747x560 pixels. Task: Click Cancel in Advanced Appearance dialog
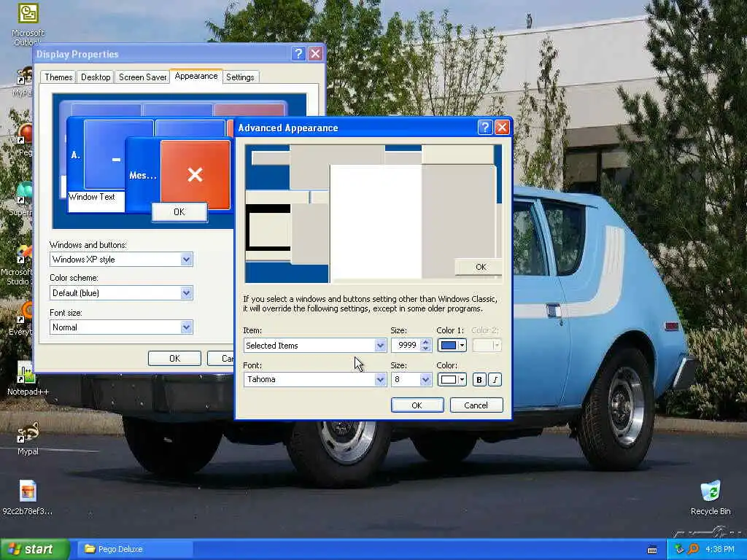pyautogui.click(x=476, y=405)
